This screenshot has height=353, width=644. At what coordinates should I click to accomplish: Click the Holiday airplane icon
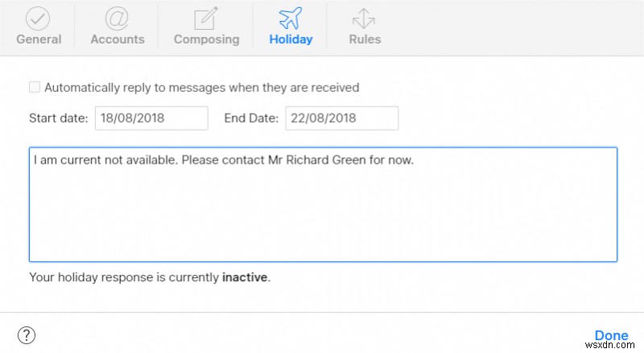click(x=291, y=17)
